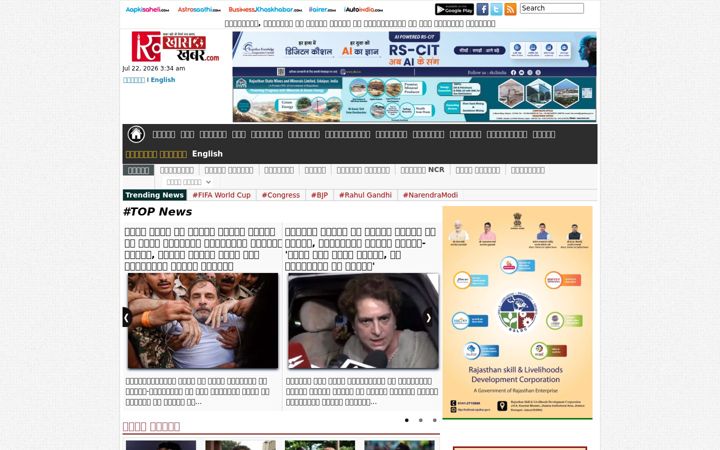
Task: Open the news photo of man in crowd
Action: (x=203, y=321)
